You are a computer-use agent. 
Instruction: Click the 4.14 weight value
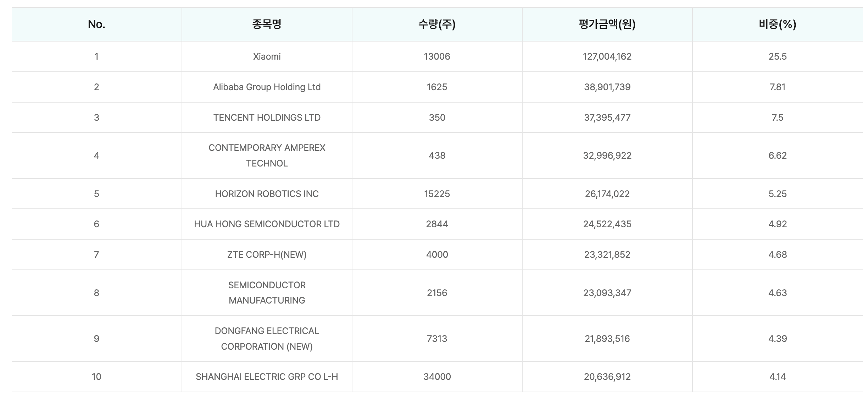click(x=777, y=377)
